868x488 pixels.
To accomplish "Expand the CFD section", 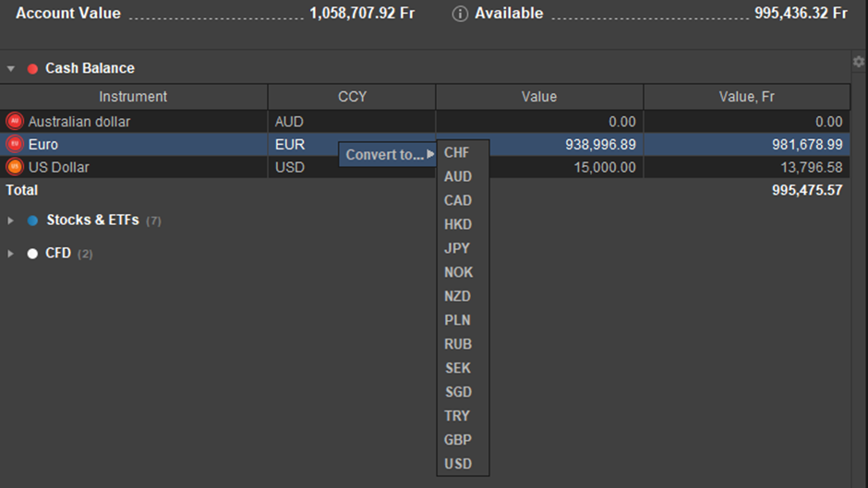I will coord(11,254).
